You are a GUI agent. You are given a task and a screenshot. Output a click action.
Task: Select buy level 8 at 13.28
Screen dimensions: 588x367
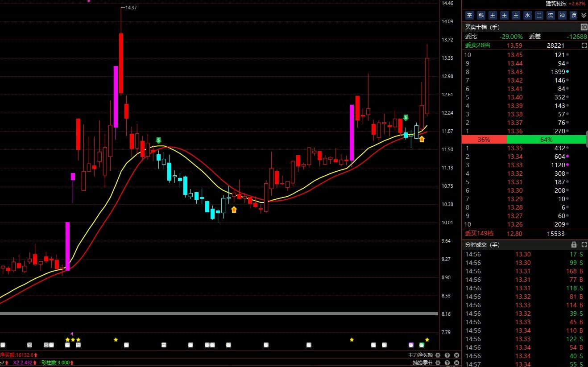(x=525, y=207)
